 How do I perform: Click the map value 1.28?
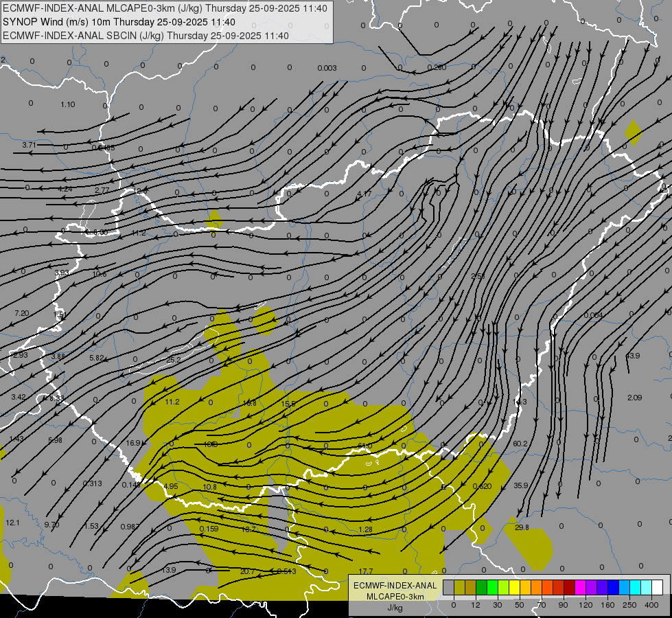[366, 529]
